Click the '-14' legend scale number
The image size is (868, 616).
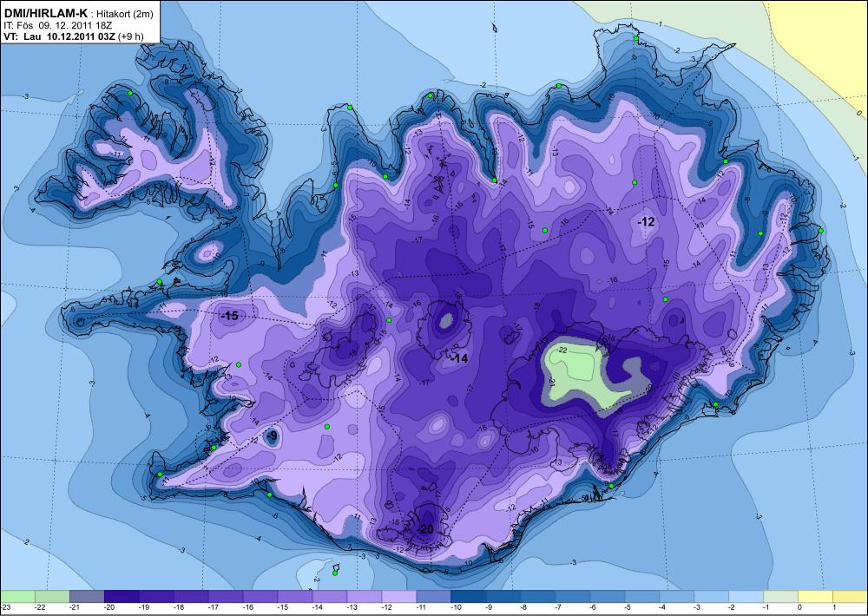tap(319, 607)
